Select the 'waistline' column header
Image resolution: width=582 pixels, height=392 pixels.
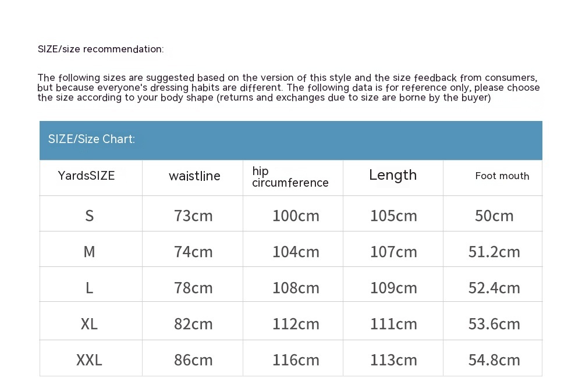194,176
